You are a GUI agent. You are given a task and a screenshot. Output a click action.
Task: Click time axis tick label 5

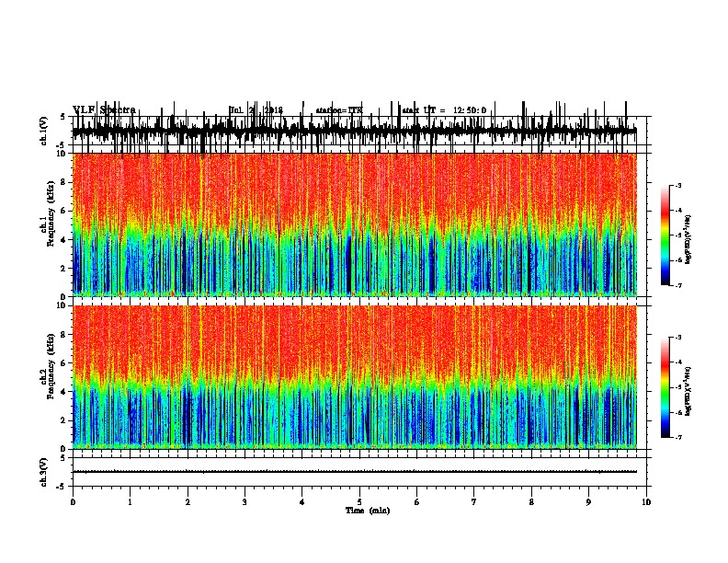point(359,502)
